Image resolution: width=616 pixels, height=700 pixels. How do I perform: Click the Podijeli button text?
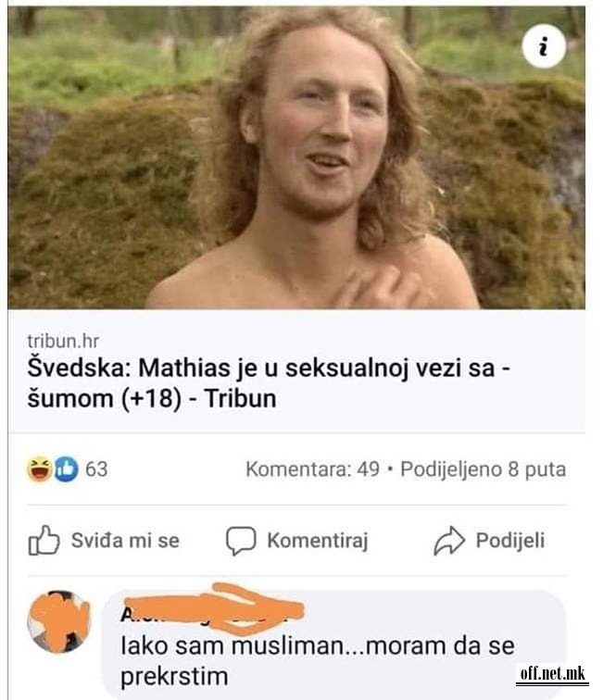(510, 541)
